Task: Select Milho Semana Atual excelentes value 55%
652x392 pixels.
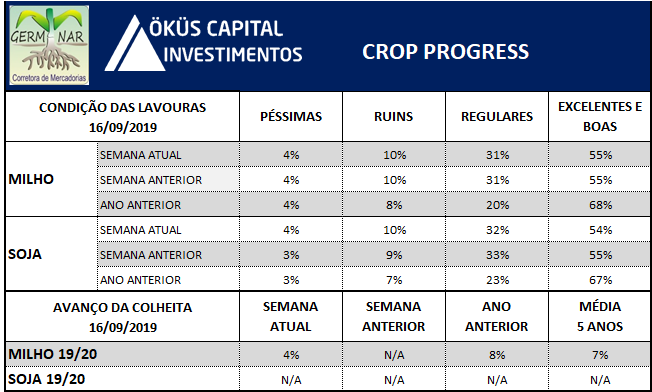Action: coord(600,155)
